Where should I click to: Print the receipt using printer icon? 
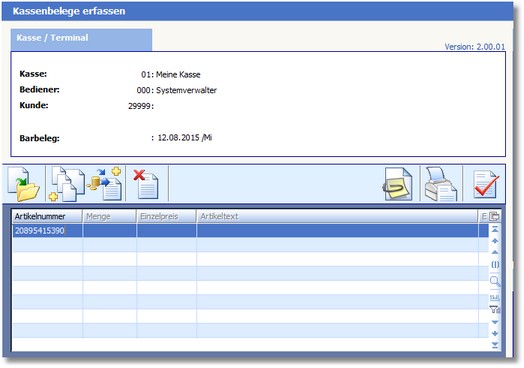pos(441,185)
